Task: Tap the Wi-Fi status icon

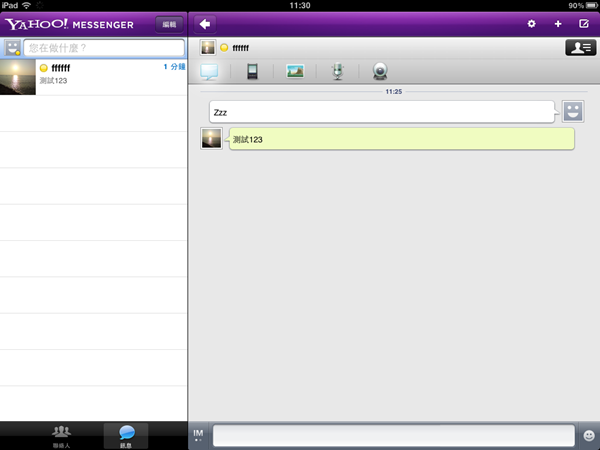Action: pyautogui.click(x=26, y=5)
